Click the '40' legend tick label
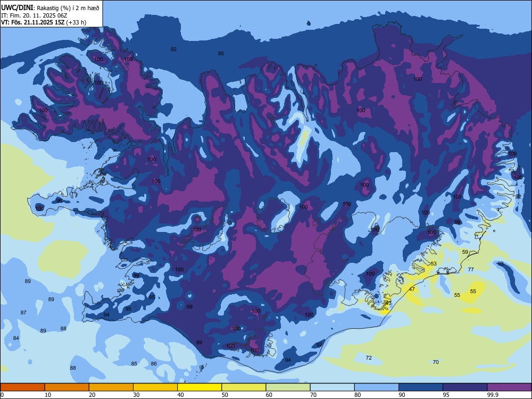Viewport: 532px width, 399px height. 180,395
